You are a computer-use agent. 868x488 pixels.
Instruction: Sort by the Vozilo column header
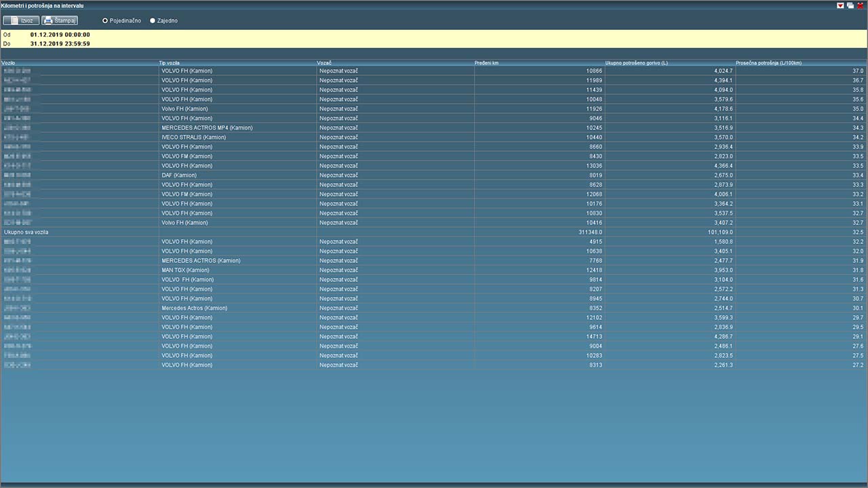tap(9, 63)
